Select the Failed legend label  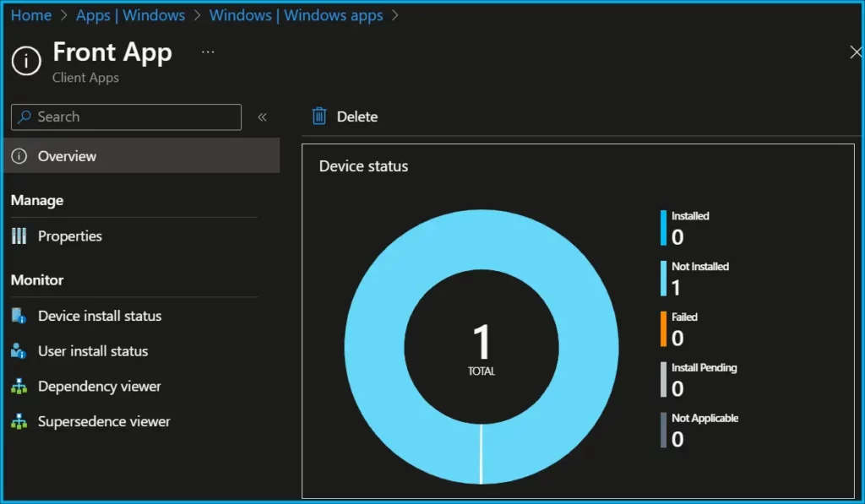[x=684, y=317]
